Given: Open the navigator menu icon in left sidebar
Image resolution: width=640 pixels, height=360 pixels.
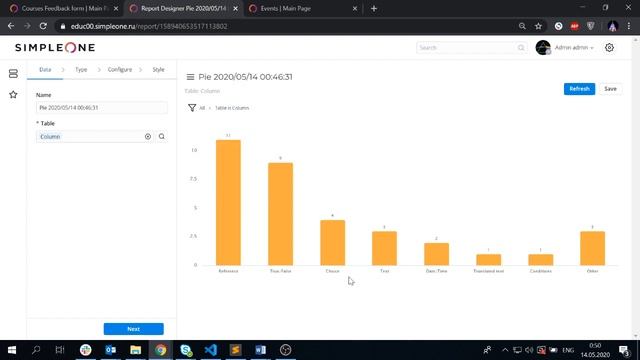Looking at the screenshot, I should [x=13, y=73].
